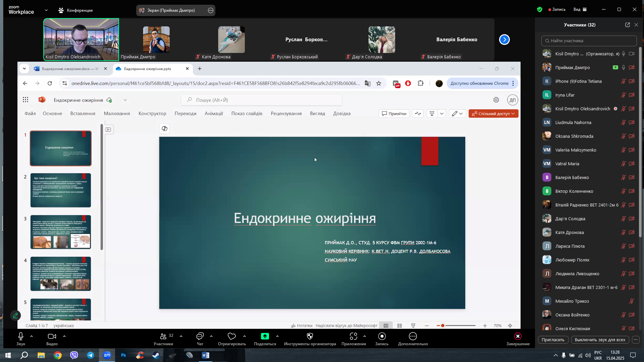The image size is (644, 362).
Task: Click the Reactions heart icon
Action: 231,336
